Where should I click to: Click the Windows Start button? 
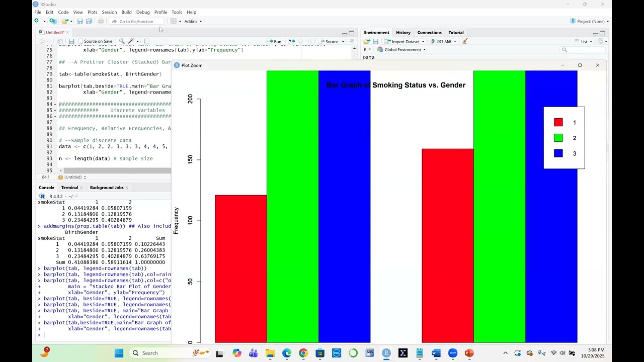tap(119, 353)
